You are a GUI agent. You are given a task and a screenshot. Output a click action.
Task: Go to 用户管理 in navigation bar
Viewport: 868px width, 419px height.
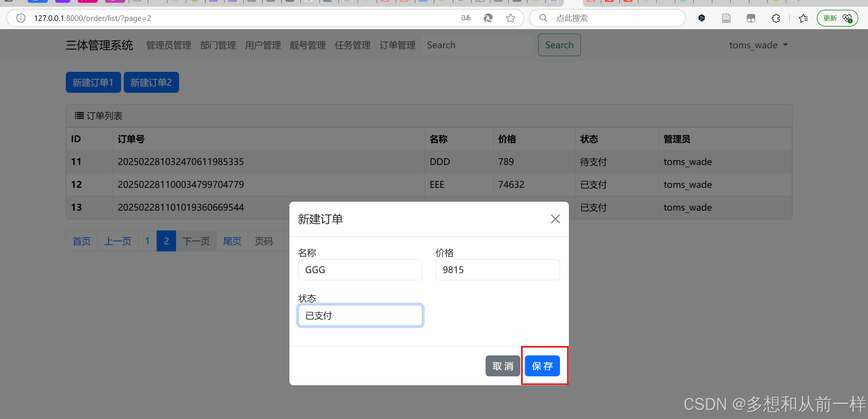[263, 45]
